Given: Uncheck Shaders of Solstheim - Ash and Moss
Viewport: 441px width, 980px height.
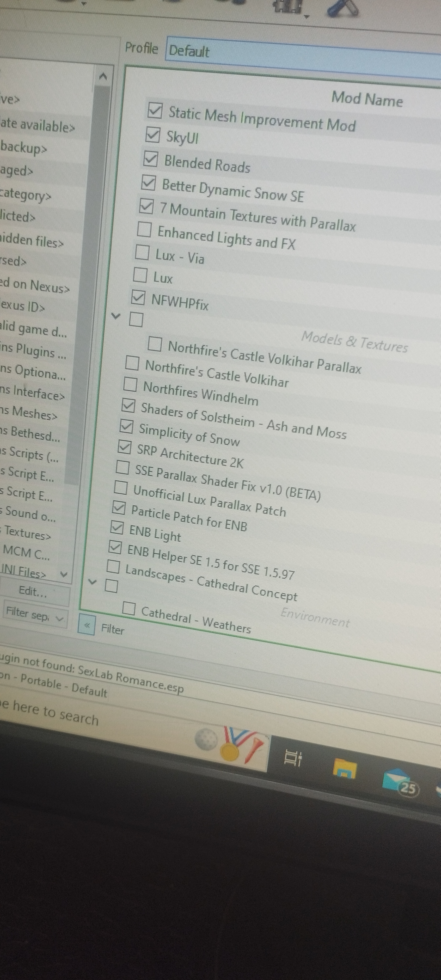Looking at the screenshot, I should pos(128,405).
